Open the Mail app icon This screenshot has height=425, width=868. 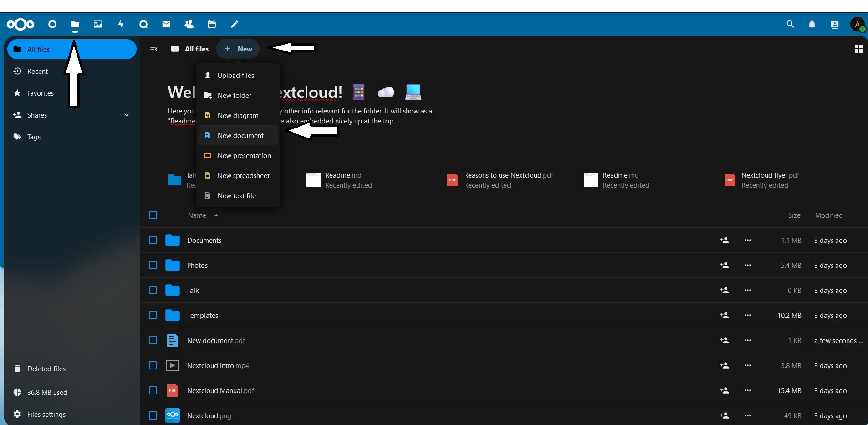tap(166, 24)
